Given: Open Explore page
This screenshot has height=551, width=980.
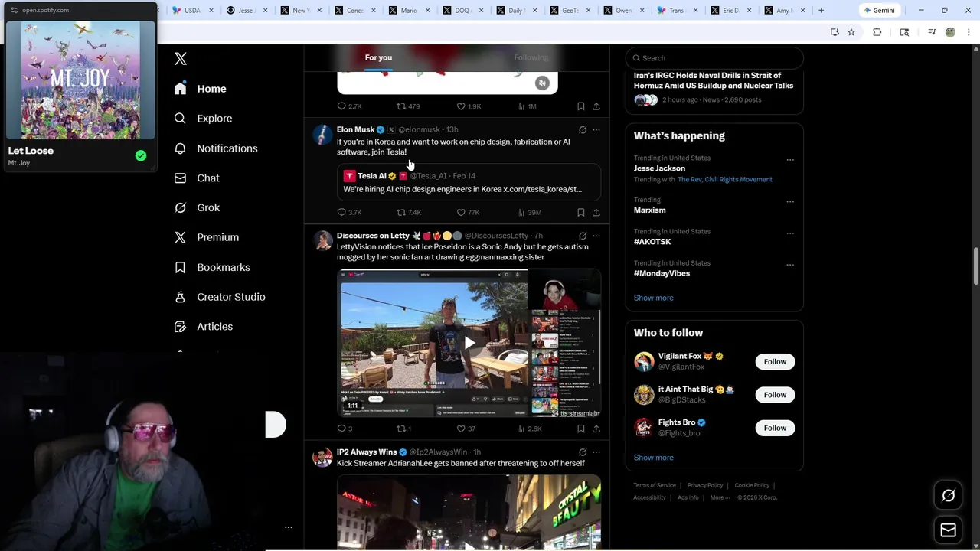Looking at the screenshot, I should 203,119.
